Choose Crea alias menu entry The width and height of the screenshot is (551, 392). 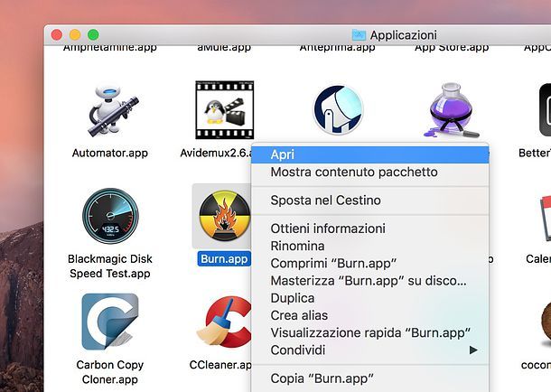(x=370, y=315)
